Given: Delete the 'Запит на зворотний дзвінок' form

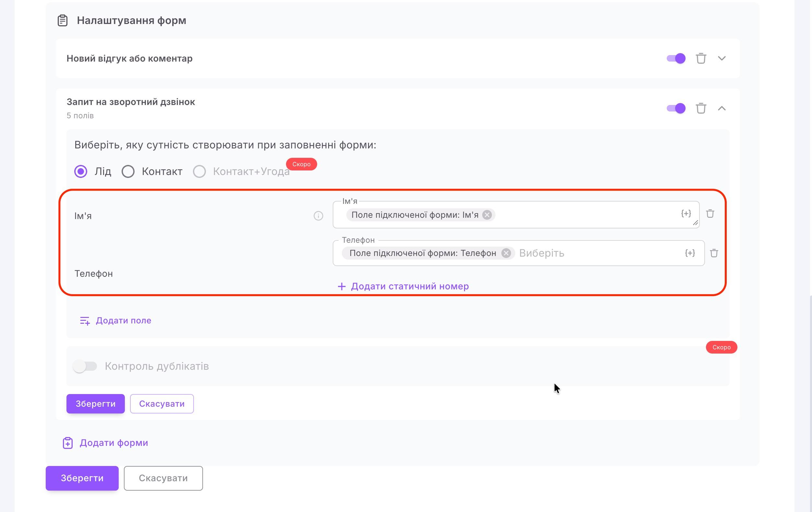Looking at the screenshot, I should 701,108.
